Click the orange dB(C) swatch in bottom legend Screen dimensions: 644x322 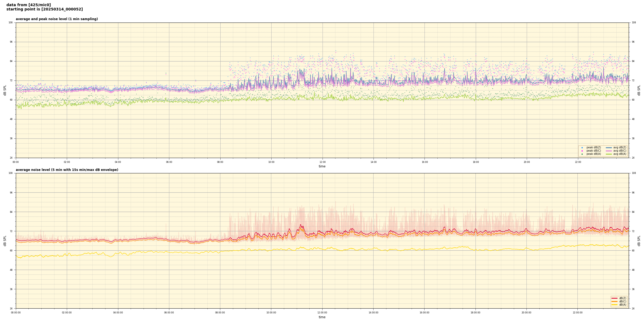[614, 301]
